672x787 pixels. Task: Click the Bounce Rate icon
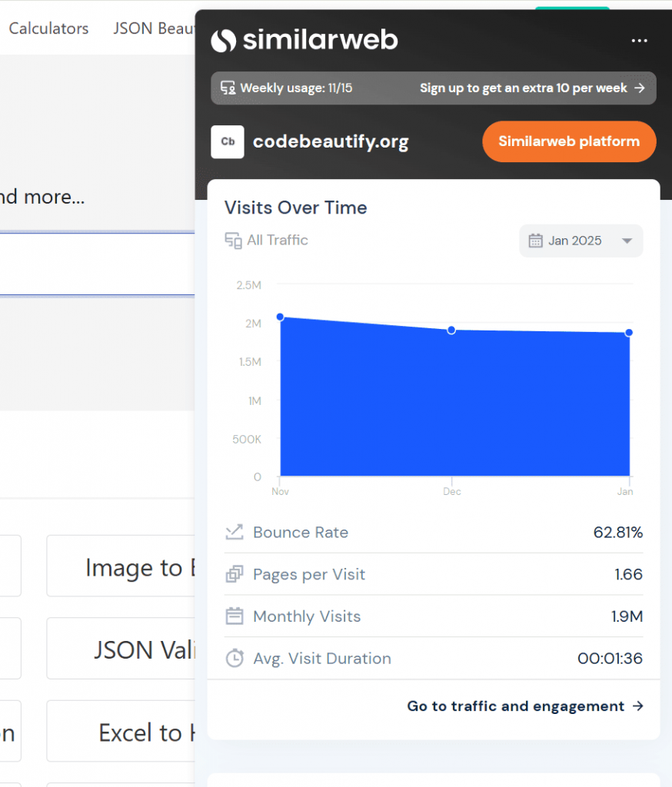234,533
